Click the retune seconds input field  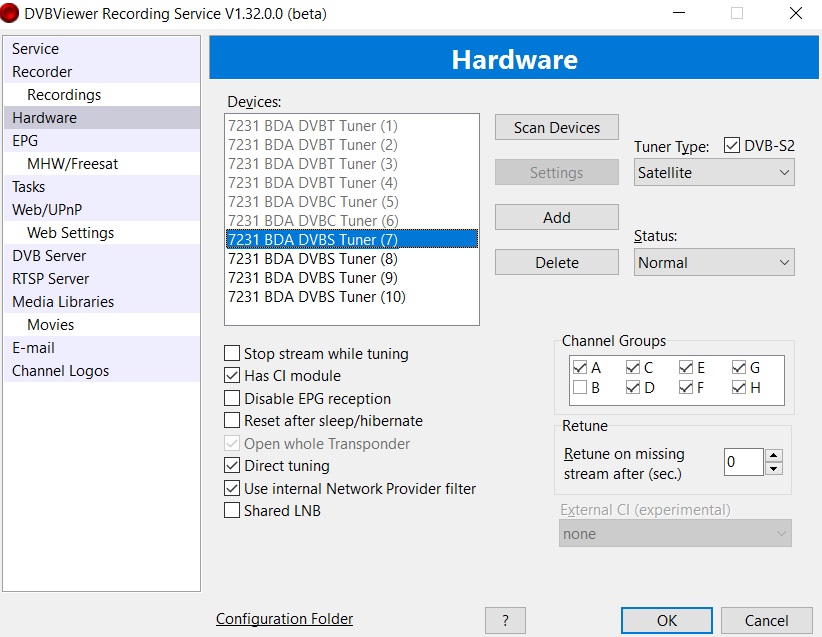tap(743, 462)
